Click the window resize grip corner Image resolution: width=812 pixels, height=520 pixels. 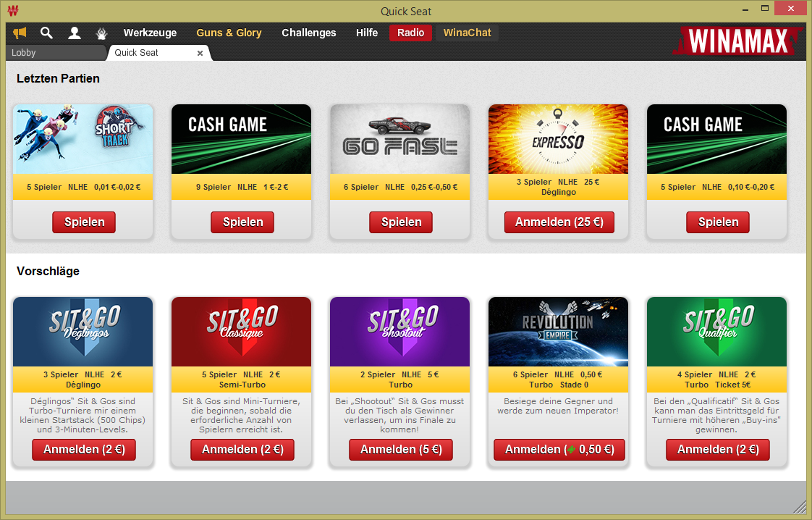click(800, 507)
